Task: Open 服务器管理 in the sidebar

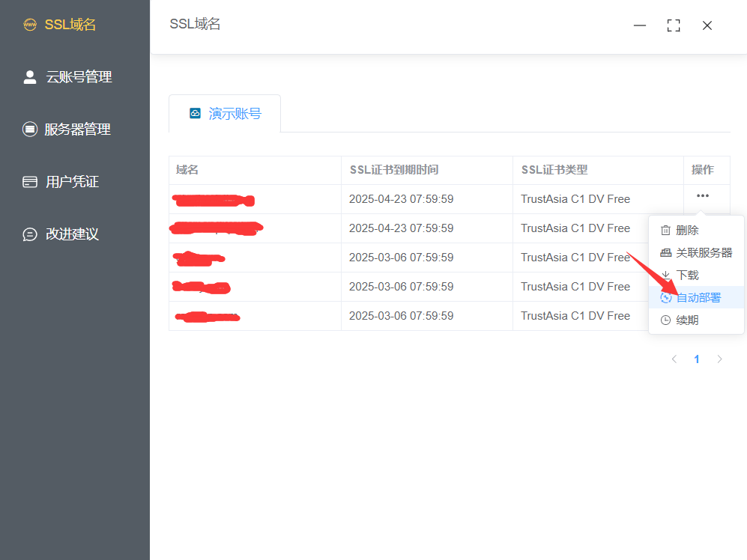Action: pyautogui.click(x=77, y=130)
